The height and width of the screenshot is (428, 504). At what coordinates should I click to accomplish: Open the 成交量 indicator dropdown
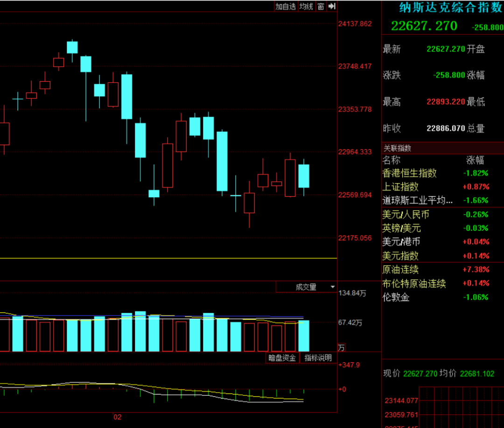(306, 287)
